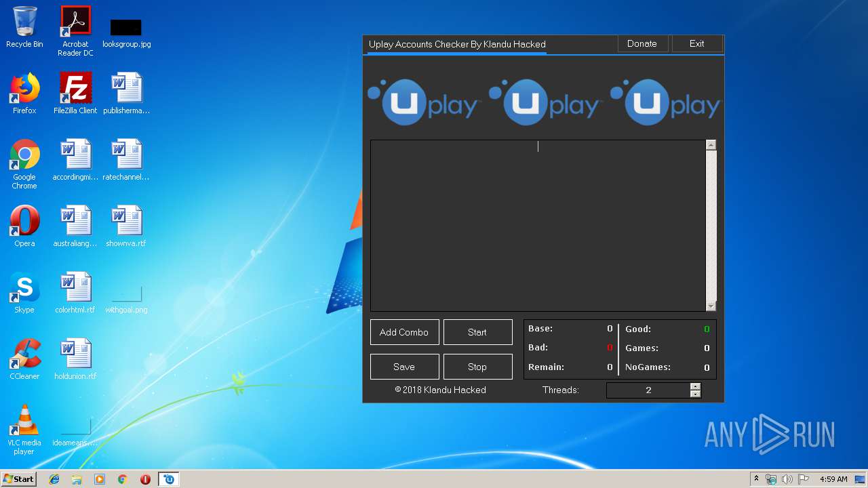This screenshot has width=868, height=488.
Task: Decrease the Threads value
Action: pyautogui.click(x=695, y=394)
